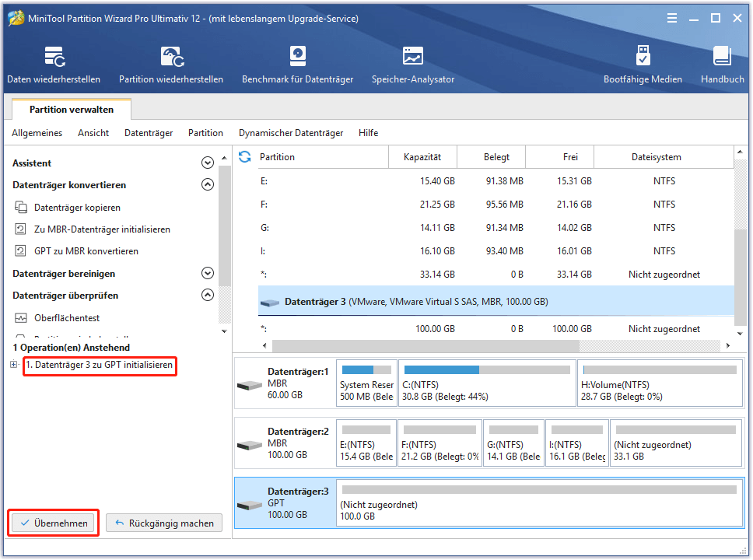Select E:(NTFS) 15.4 GB block

tap(366, 443)
